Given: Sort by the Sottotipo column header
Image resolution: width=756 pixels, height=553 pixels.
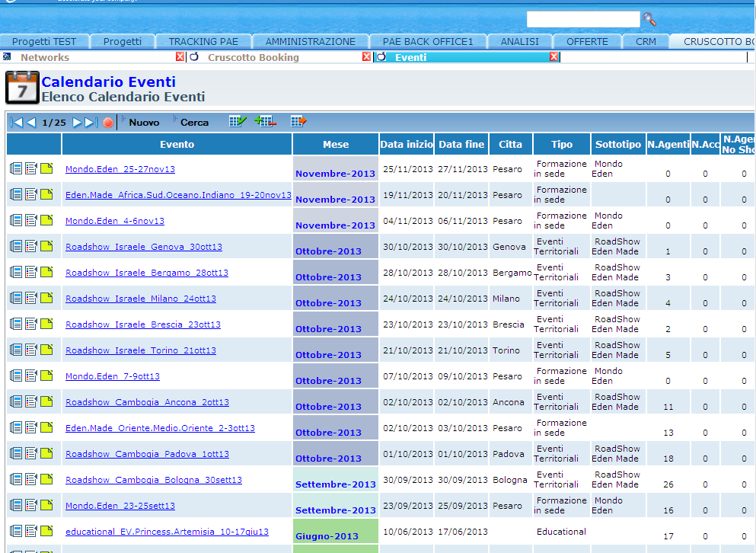Looking at the screenshot, I should (x=618, y=144).
